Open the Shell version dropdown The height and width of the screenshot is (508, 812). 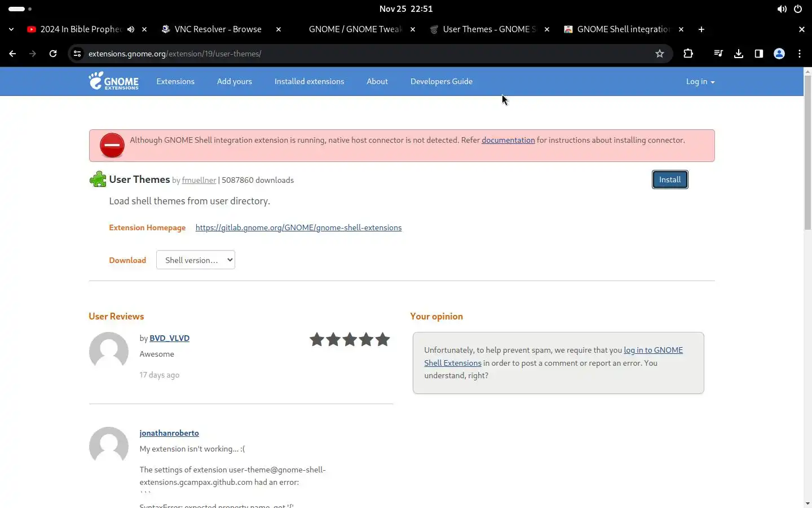point(196,260)
